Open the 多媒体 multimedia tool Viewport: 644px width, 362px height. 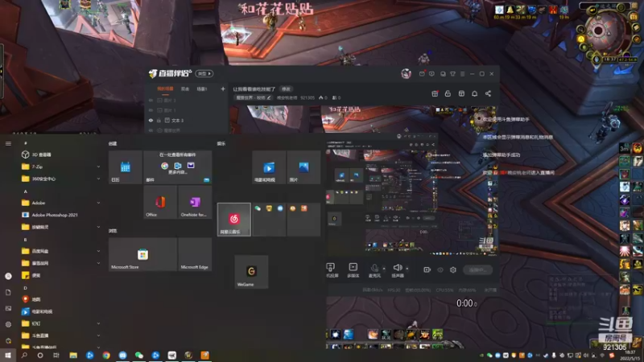[x=353, y=269]
